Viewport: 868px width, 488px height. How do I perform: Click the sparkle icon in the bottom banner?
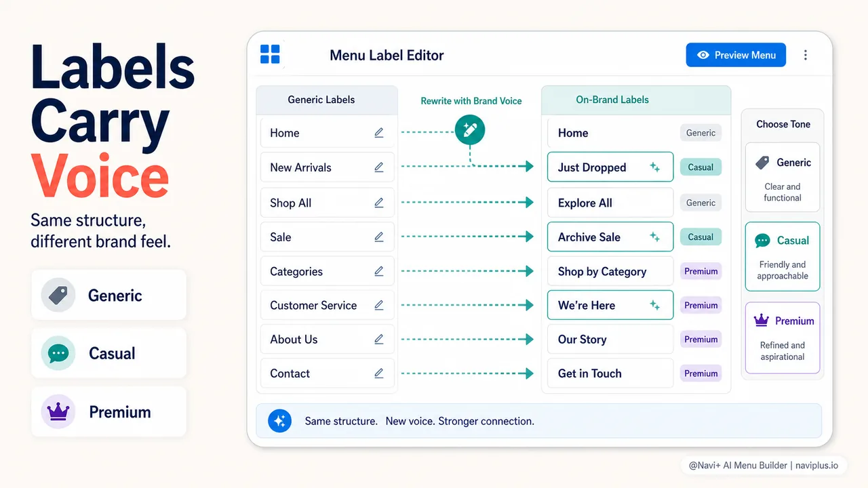click(279, 421)
